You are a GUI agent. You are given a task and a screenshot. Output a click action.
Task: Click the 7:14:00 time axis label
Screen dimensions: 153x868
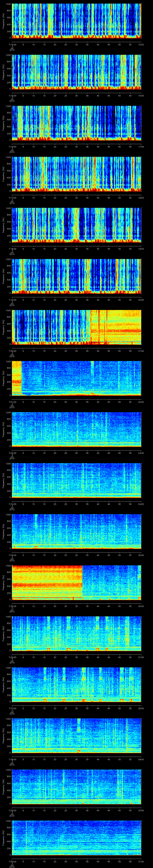pyautogui.click(x=12, y=44)
